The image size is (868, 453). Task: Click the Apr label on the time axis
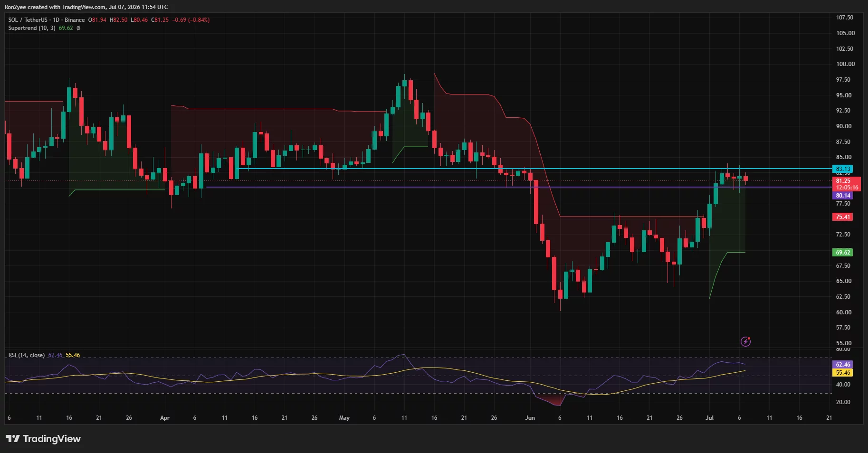(x=165, y=418)
